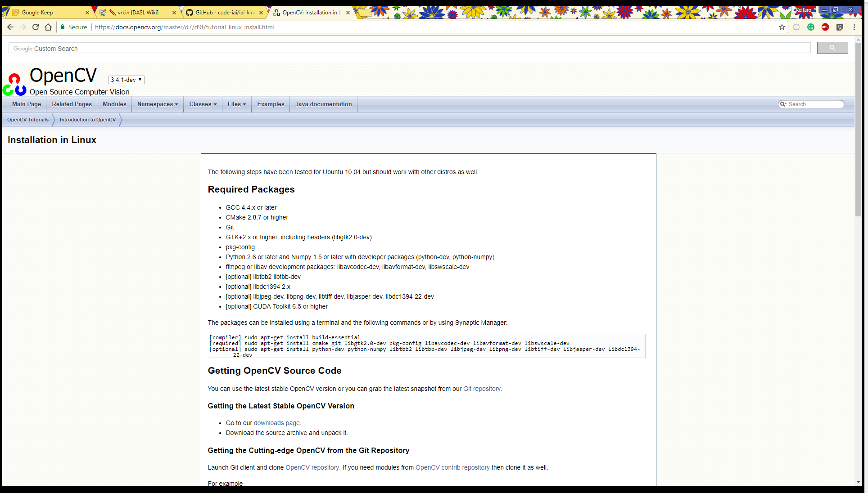Click the grey question-mark extension icon
The width and height of the screenshot is (868, 493).
pos(796,27)
